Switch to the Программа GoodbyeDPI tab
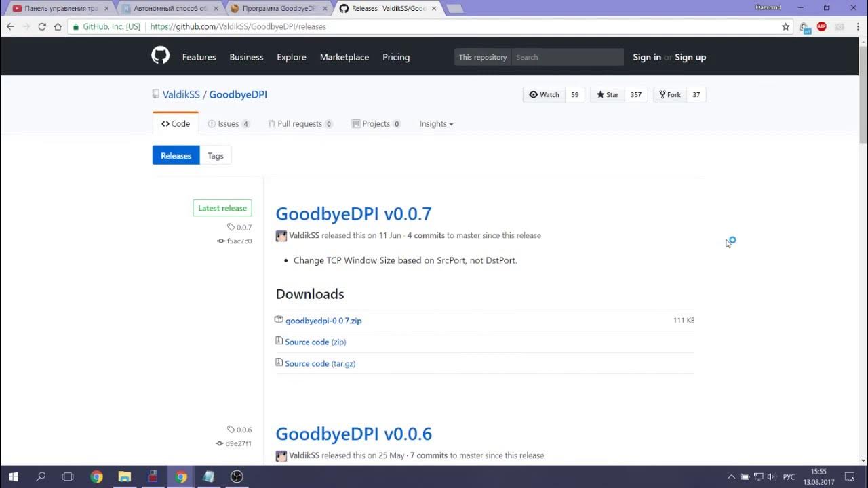 (279, 9)
